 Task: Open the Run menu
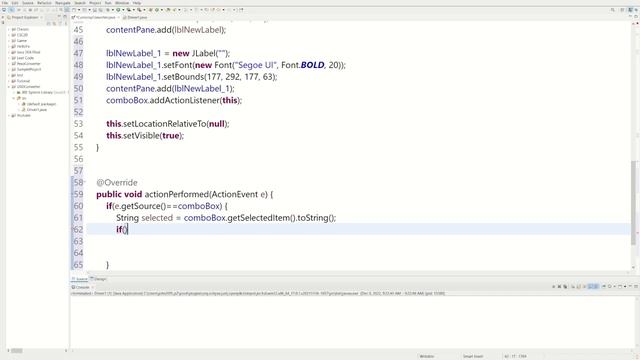(108, 3)
